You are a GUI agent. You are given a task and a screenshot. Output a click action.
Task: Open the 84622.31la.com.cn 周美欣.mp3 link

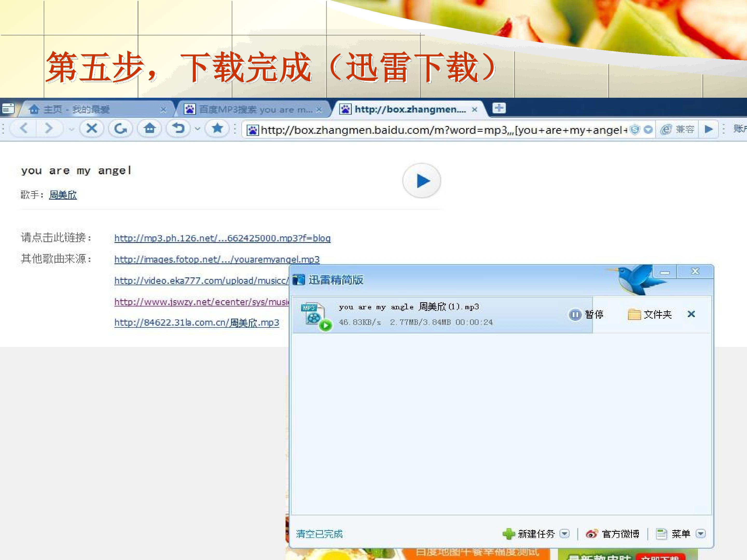click(x=197, y=323)
